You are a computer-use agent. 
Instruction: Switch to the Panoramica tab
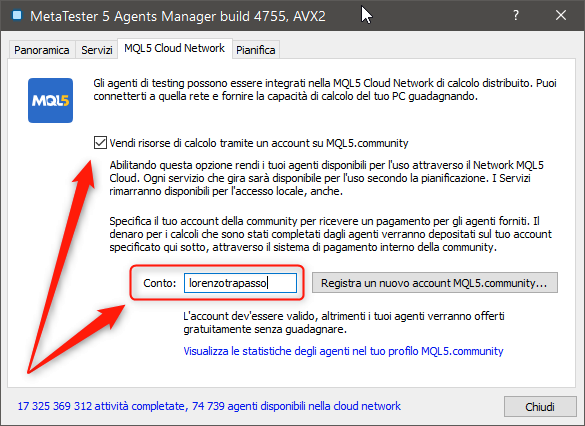tap(41, 50)
